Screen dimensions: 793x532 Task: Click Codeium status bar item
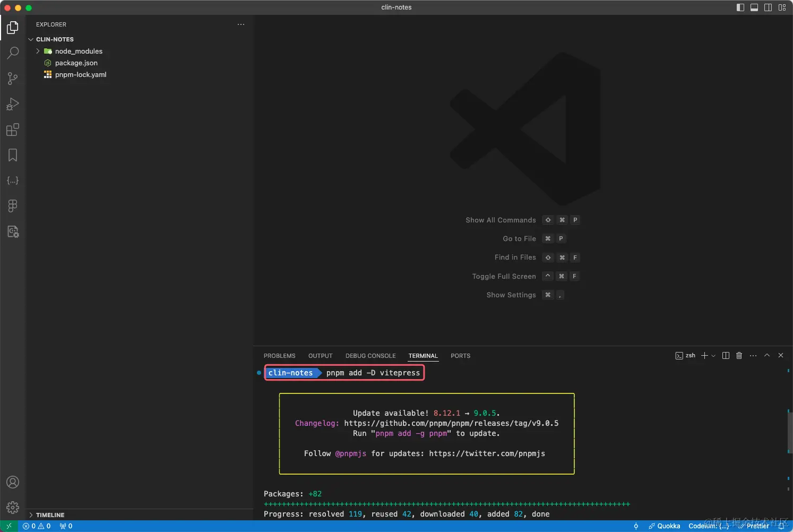tap(709, 526)
